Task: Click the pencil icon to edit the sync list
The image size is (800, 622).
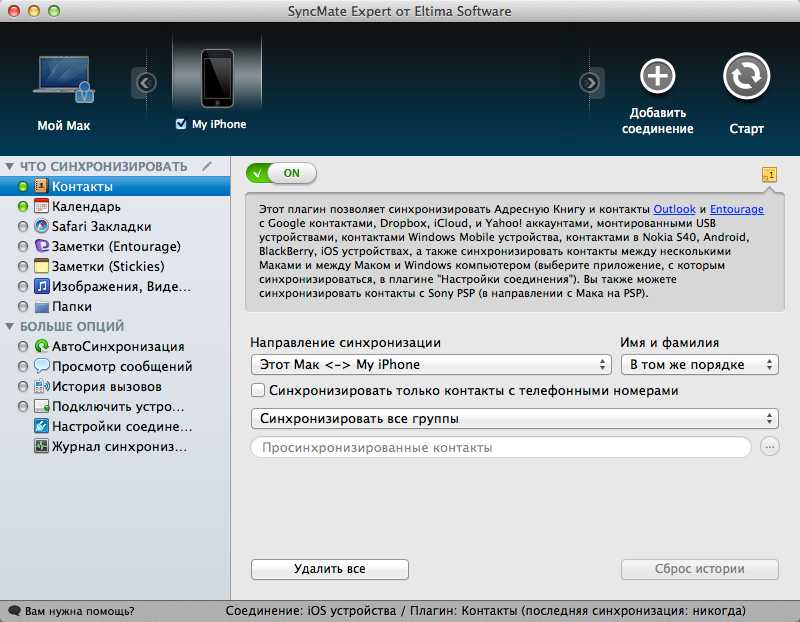Action: pos(207,166)
